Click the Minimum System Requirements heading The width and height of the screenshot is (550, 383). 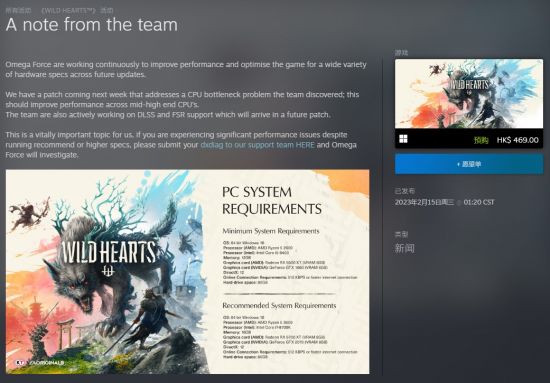[271, 231]
